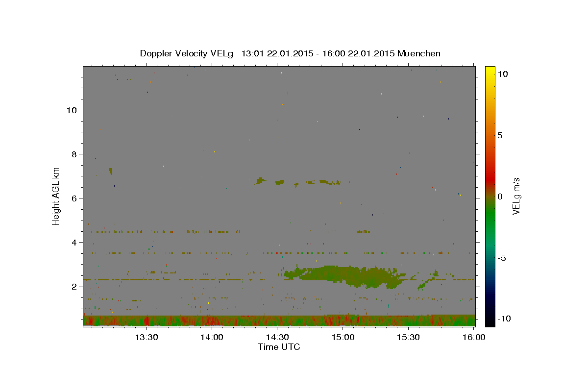Click the colorbar value -5
588x392 pixels.
coord(501,258)
